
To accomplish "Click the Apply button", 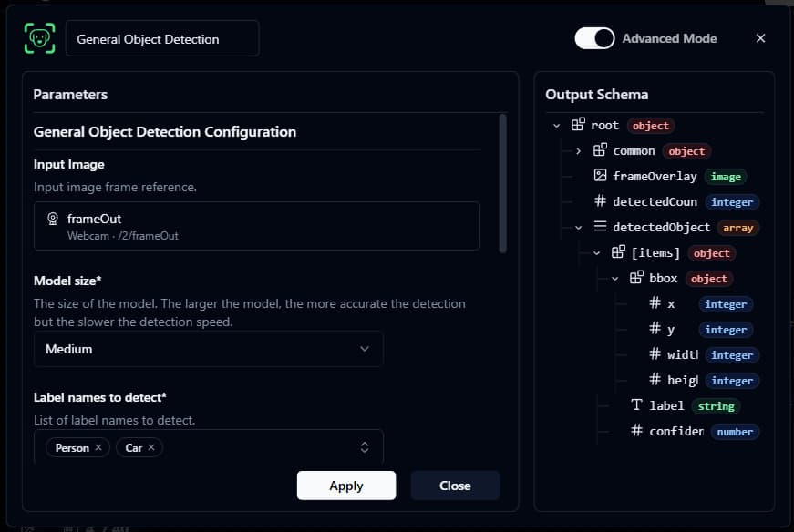I will click(x=346, y=486).
